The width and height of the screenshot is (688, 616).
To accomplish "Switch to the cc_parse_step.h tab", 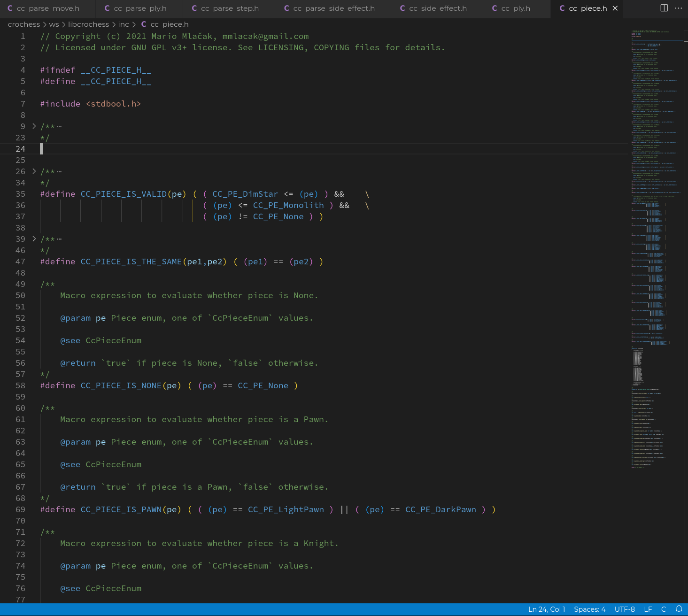I will click(x=229, y=8).
